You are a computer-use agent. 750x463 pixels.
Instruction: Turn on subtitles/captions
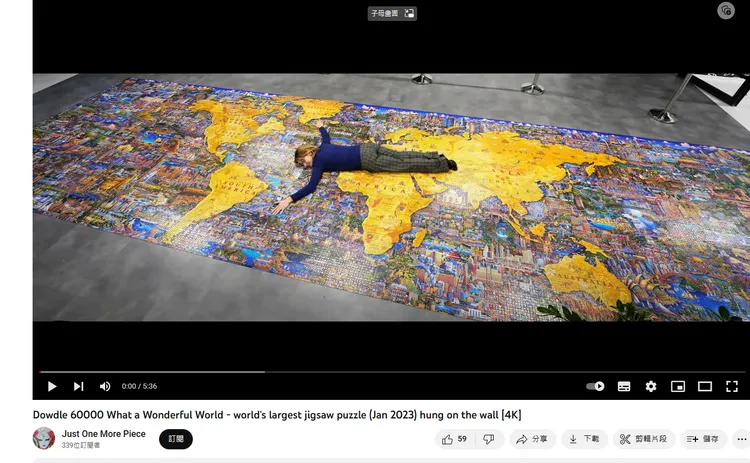[x=624, y=386]
